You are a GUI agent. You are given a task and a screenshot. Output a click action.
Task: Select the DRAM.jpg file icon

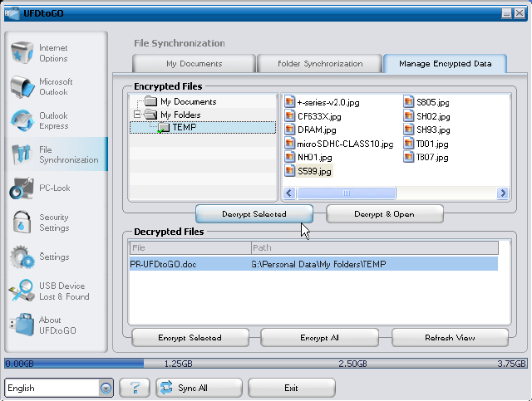[289, 130]
